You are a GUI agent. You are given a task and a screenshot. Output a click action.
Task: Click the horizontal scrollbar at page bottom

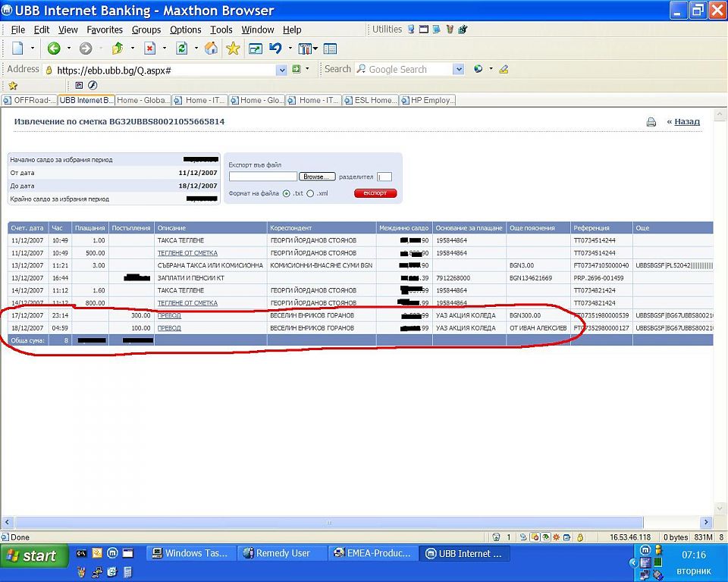coord(329,522)
